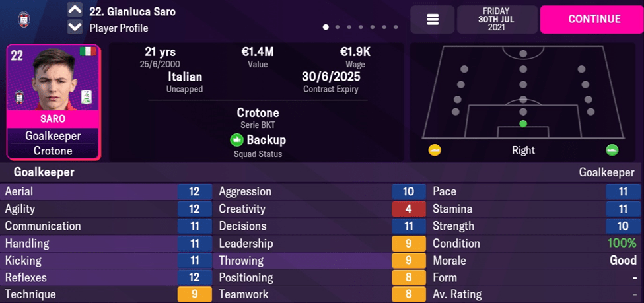Select the Creativity attribute value 4

pyautogui.click(x=408, y=209)
